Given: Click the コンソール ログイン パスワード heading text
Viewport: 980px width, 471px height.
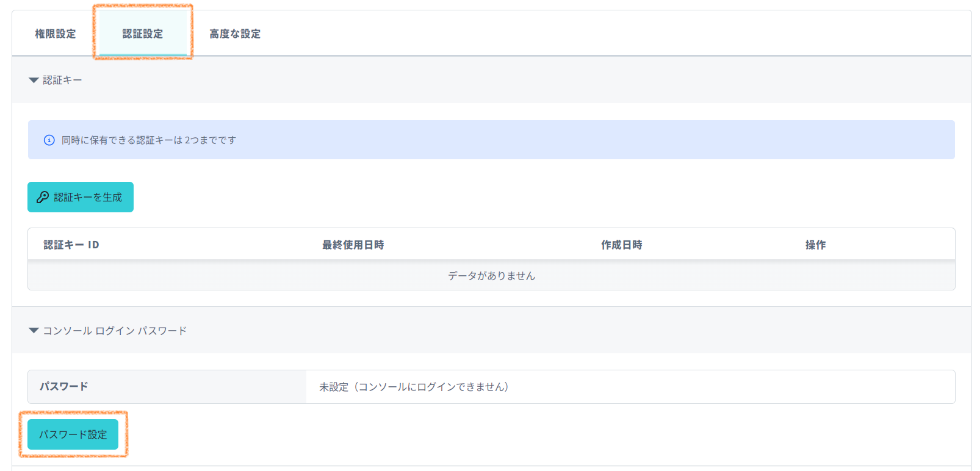Looking at the screenshot, I should pos(115,331).
